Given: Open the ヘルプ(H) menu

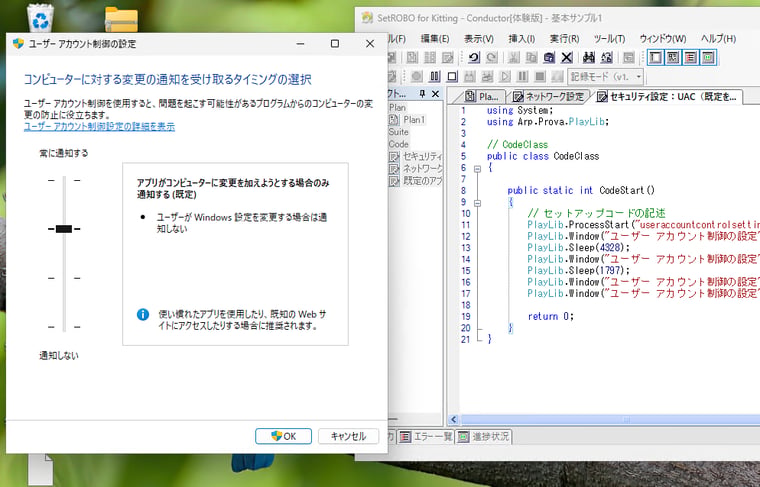Looking at the screenshot, I should 718,39.
